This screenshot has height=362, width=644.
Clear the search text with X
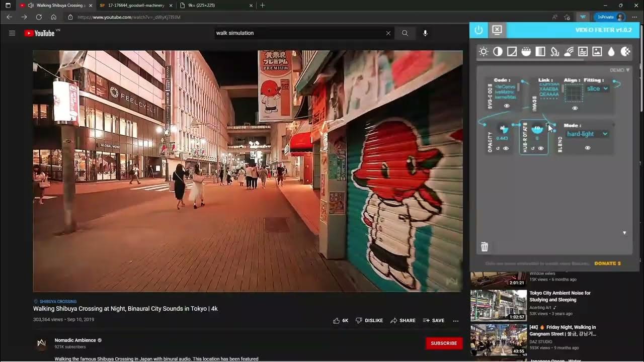click(388, 33)
